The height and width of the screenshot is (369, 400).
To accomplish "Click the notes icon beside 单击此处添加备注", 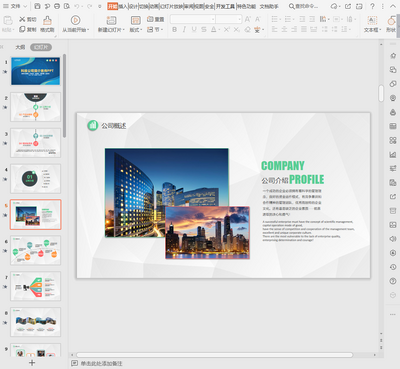I will tap(75, 363).
